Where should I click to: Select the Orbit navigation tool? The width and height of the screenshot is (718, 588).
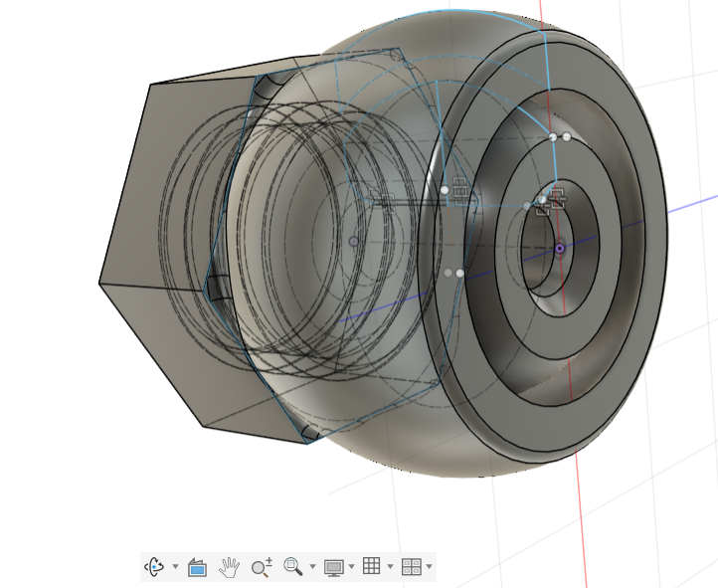tap(155, 567)
